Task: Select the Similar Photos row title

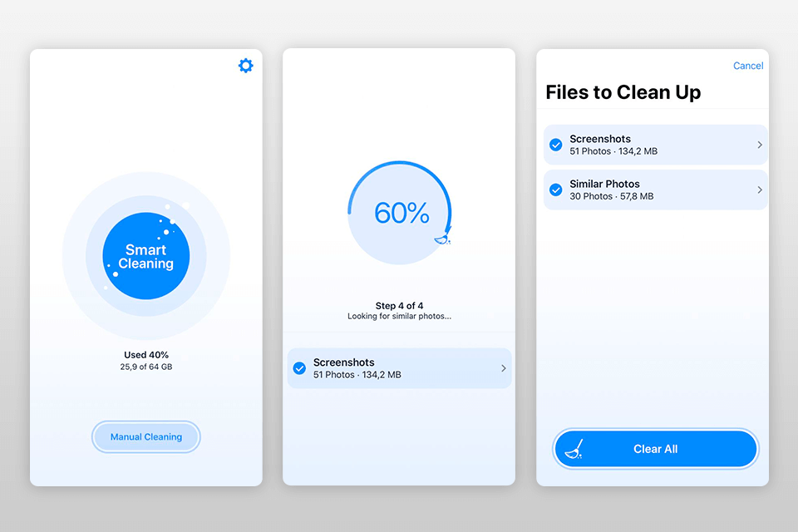Action: tap(604, 184)
